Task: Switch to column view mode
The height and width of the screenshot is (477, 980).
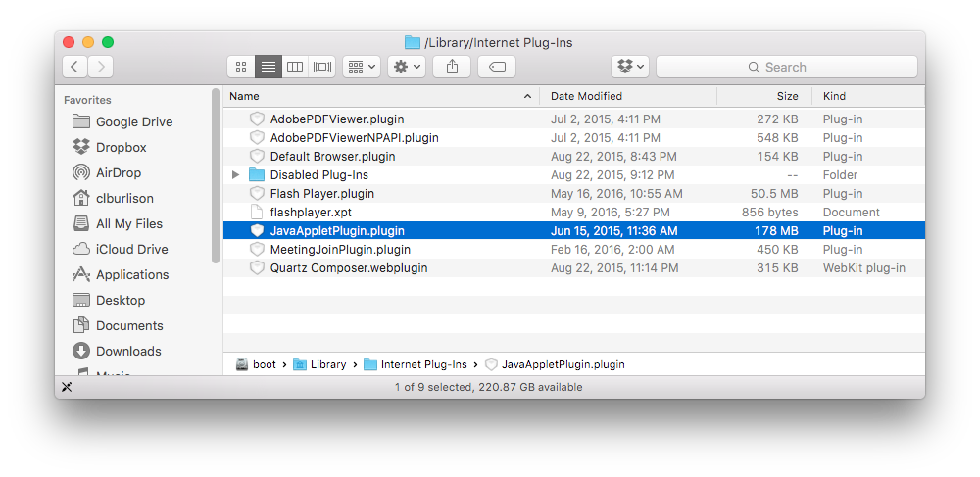Action: click(x=295, y=67)
